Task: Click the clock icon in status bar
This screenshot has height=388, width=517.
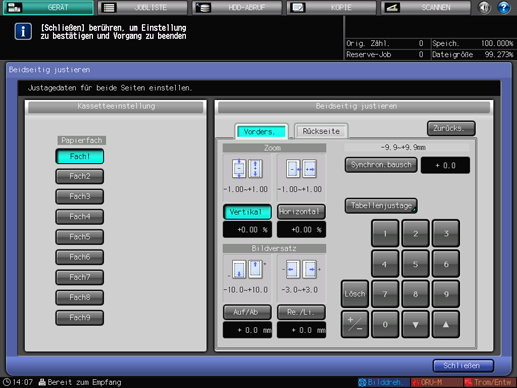Action: click(x=7, y=382)
